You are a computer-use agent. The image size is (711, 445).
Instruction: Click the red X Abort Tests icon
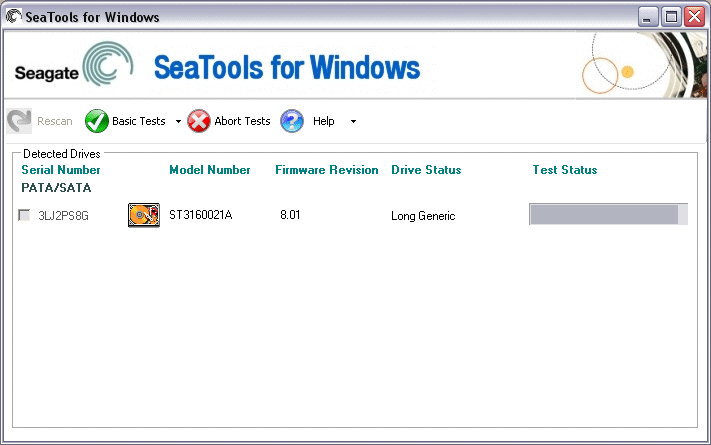(199, 121)
